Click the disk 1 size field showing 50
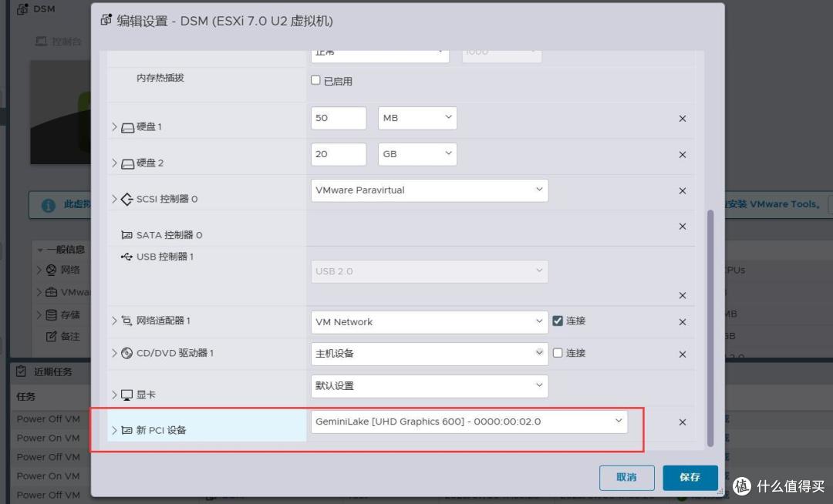 339,118
